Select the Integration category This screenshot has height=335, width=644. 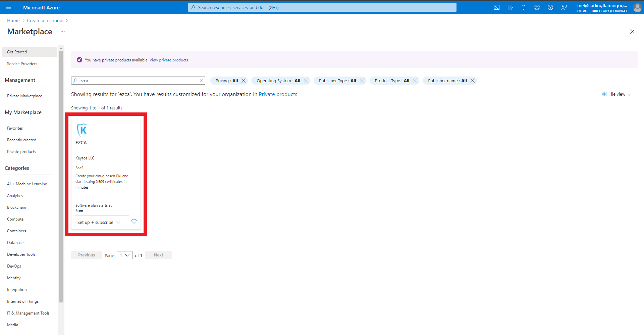pyautogui.click(x=17, y=290)
